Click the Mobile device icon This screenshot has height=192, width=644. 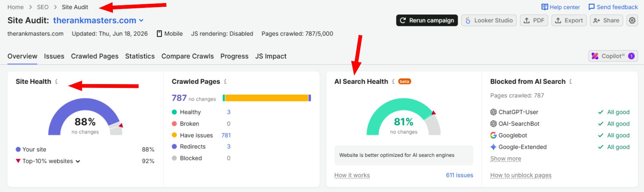(159, 34)
